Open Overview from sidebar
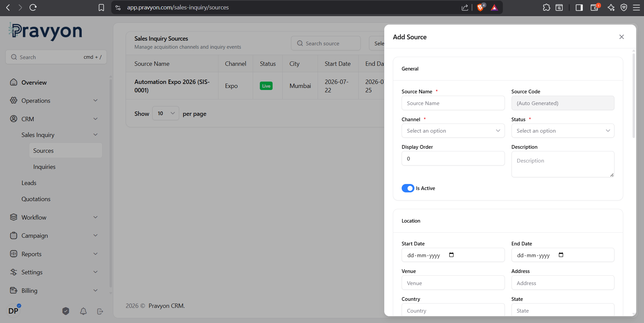Screen dimensions: 644x323 (x=34, y=82)
